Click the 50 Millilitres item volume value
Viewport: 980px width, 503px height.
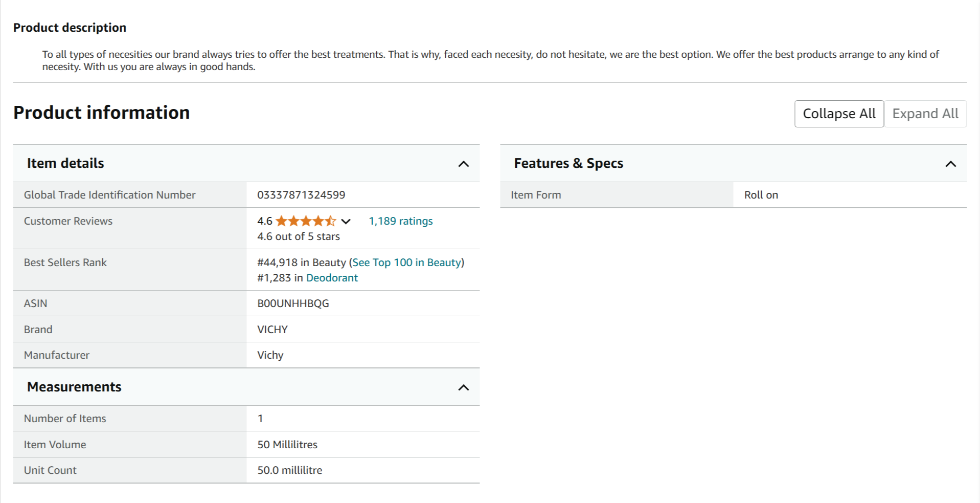point(287,445)
